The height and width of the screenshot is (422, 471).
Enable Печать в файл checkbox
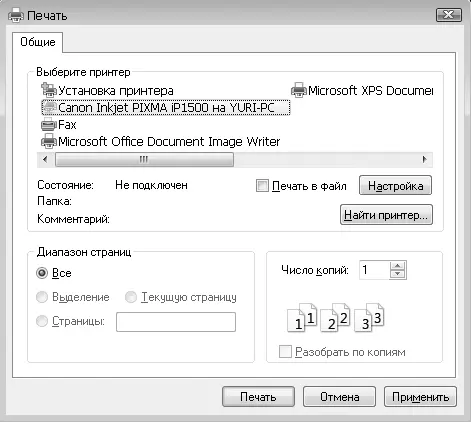262,186
